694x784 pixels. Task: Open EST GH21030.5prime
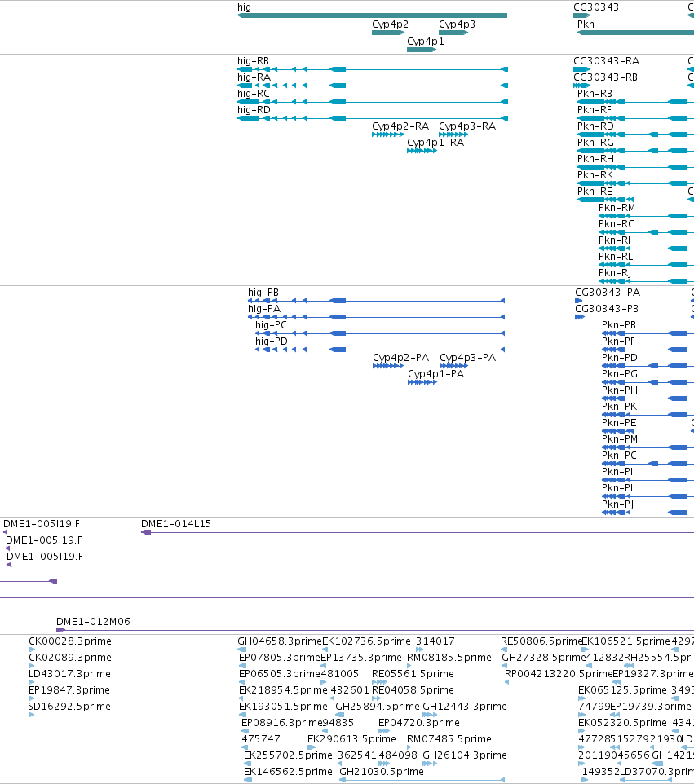(x=382, y=772)
